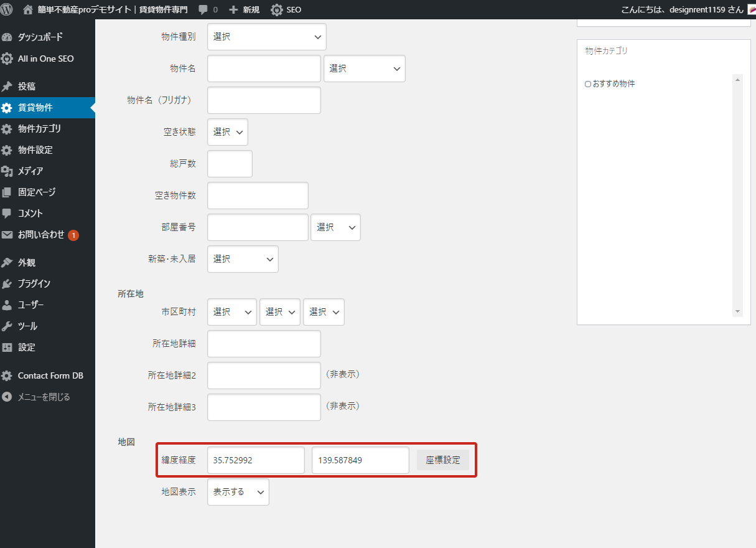
Task: Open the site home icon in admin bar
Action: point(27,10)
